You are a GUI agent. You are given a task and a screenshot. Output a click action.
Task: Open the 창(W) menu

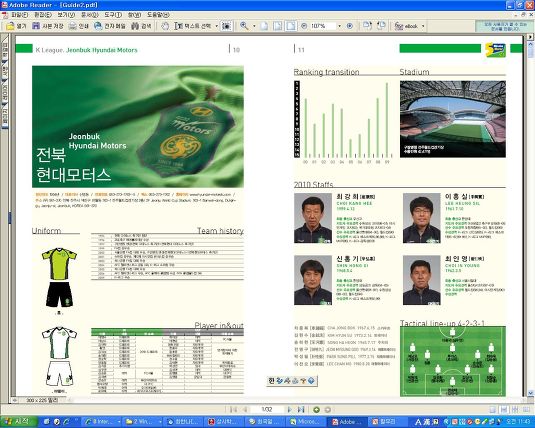point(134,15)
